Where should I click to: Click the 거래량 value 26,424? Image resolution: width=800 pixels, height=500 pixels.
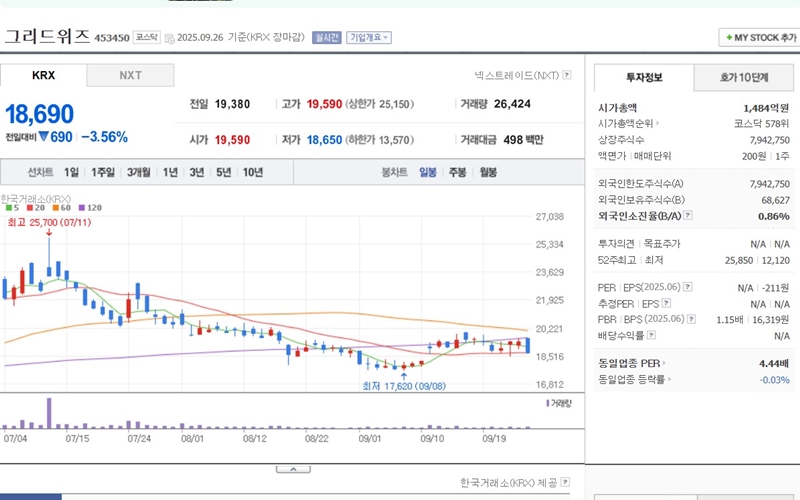tap(512, 104)
